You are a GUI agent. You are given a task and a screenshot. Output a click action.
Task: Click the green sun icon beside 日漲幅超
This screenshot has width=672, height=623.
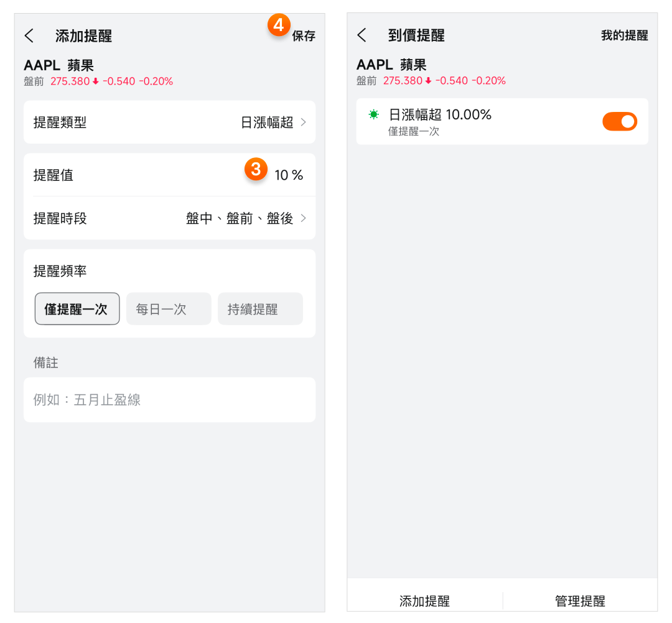pyautogui.click(x=373, y=114)
